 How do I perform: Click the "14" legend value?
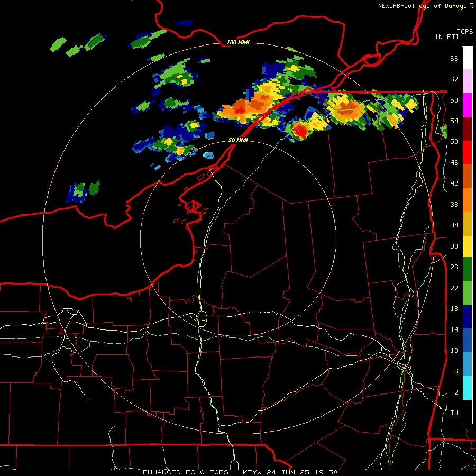click(454, 329)
